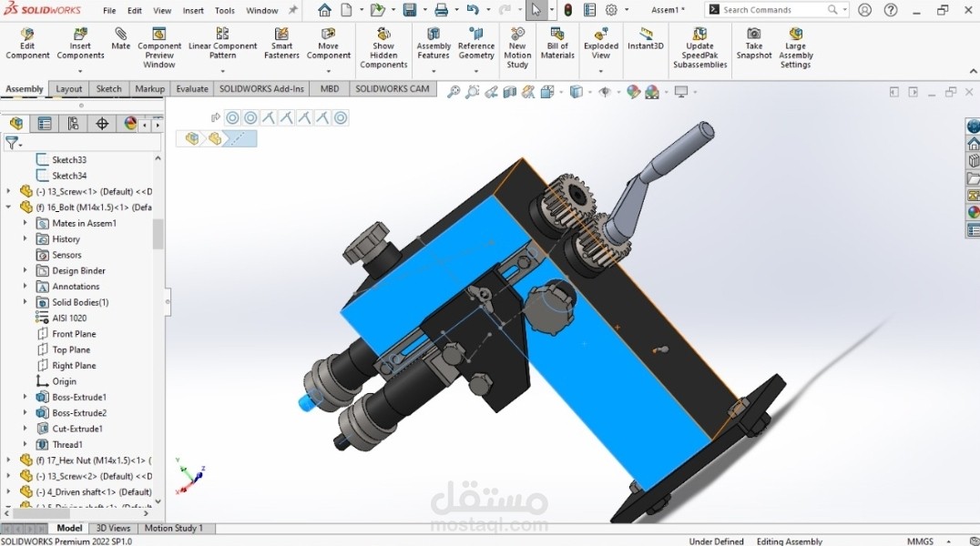
Task: Expand the 13_Screw<1> node
Action: (8, 191)
